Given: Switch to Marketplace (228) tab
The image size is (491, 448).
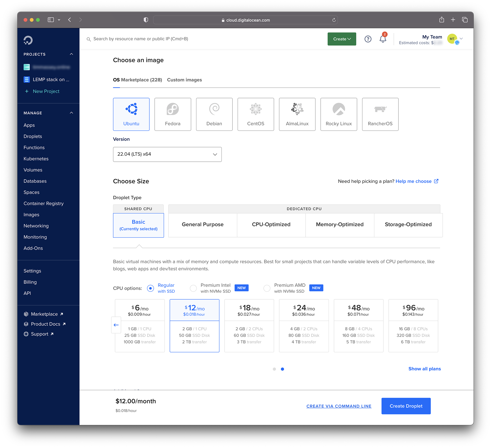Looking at the screenshot, I should click(x=141, y=80).
